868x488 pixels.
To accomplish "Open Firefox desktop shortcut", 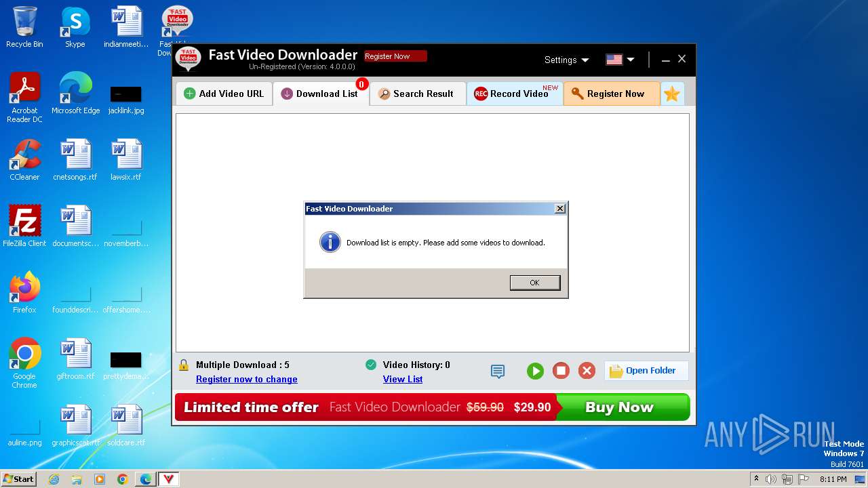I will tap(24, 293).
